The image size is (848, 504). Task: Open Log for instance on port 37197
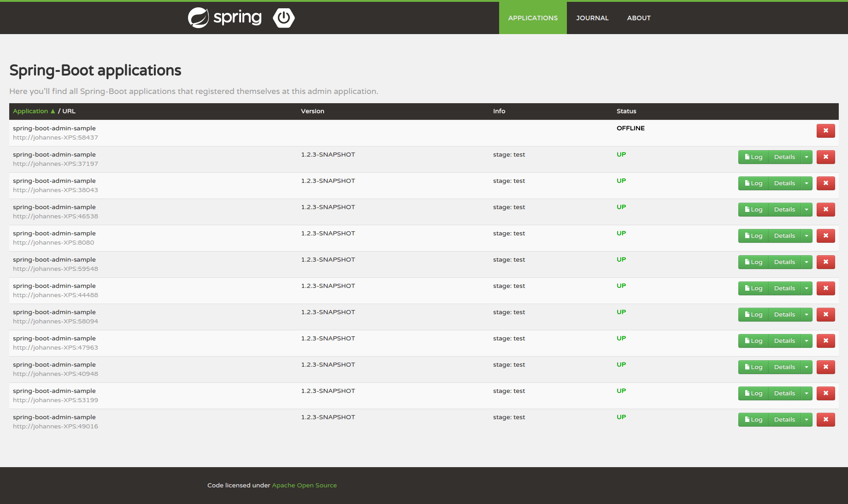(x=753, y=157)
